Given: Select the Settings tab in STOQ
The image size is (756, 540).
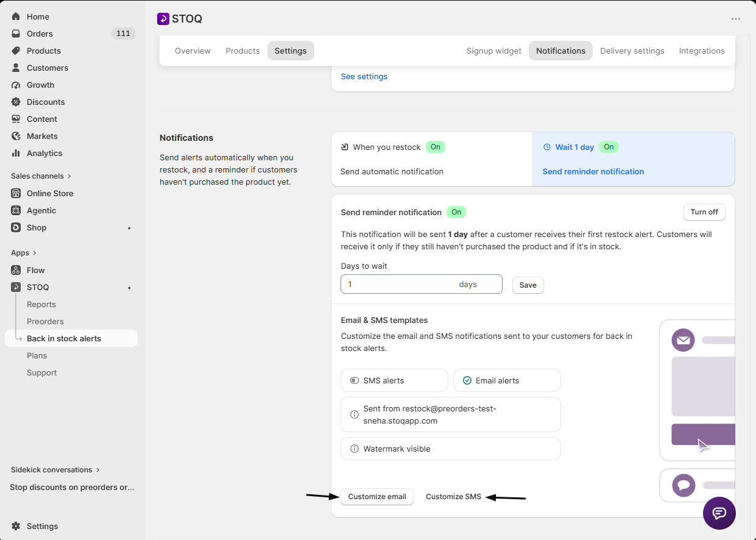Looking at the screenshot, I should [x=291, y=51].
